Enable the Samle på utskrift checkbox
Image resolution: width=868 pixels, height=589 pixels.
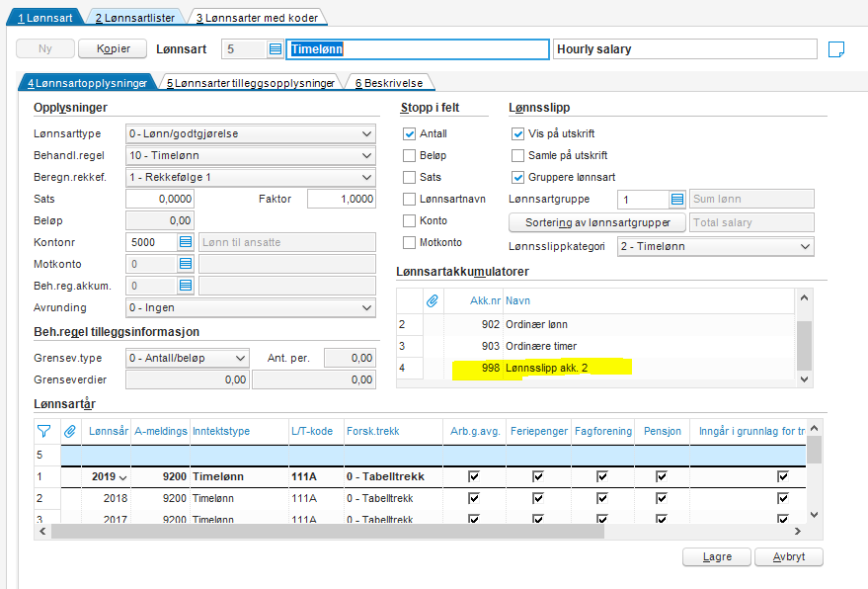point(517,156)
